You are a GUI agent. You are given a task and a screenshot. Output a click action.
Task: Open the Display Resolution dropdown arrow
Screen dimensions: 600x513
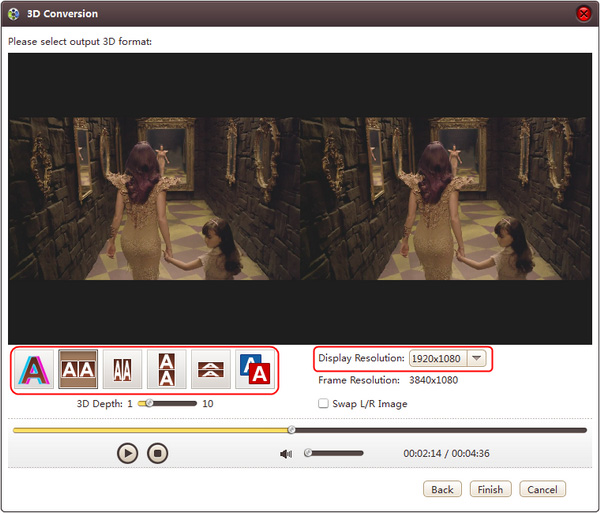point(476,358)
